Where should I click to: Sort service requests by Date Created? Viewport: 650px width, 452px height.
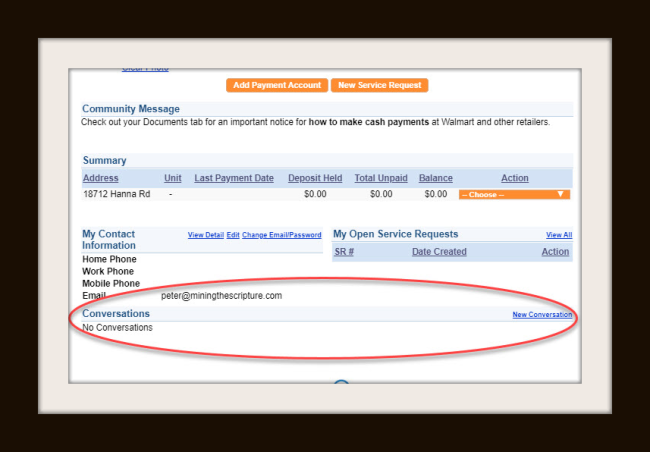coord(439,252)
